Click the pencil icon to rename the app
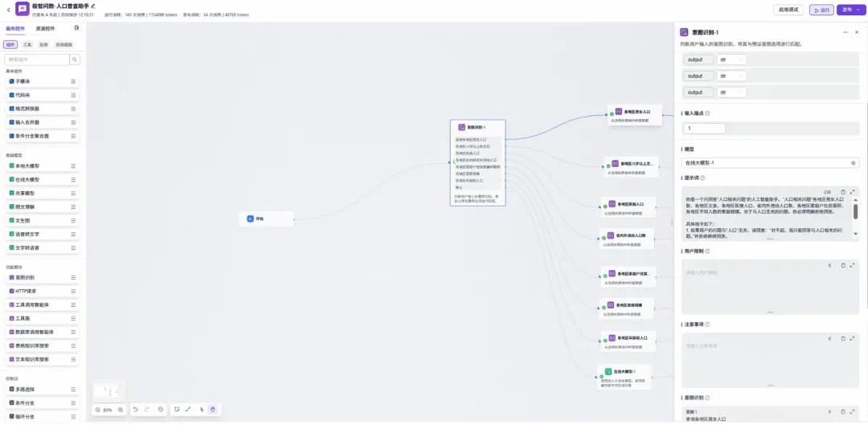This screenshot has width=868, height=425. click(x=93, y=6)
